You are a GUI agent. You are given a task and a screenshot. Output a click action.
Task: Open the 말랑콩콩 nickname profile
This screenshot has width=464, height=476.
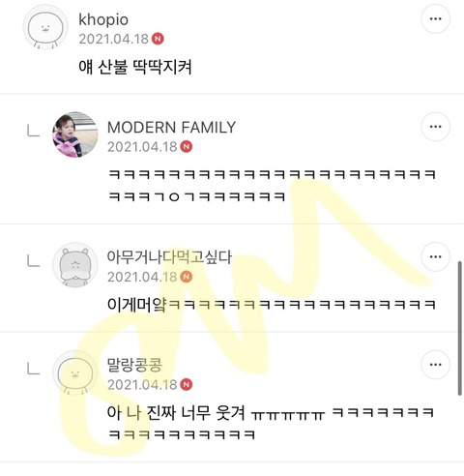(x=134, y=365)
